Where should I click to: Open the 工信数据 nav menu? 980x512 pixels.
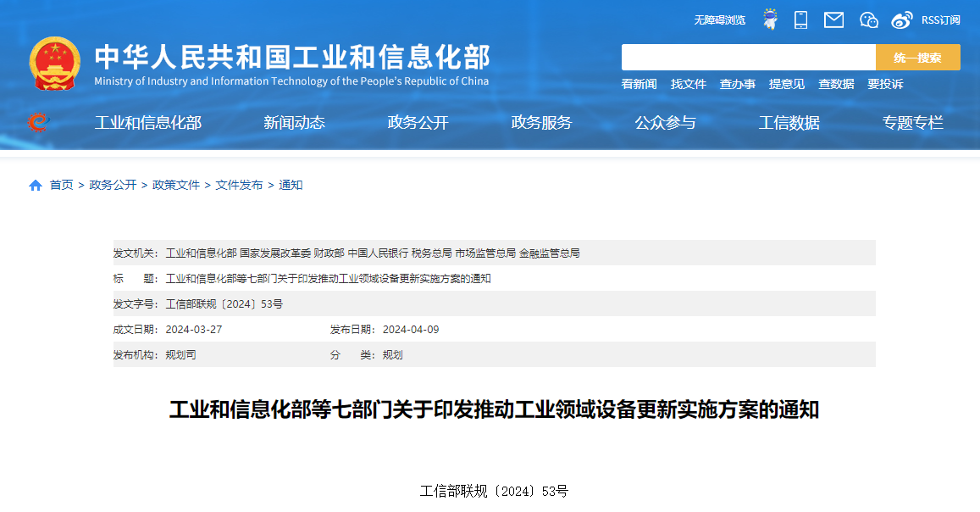[x=789, y=123]
